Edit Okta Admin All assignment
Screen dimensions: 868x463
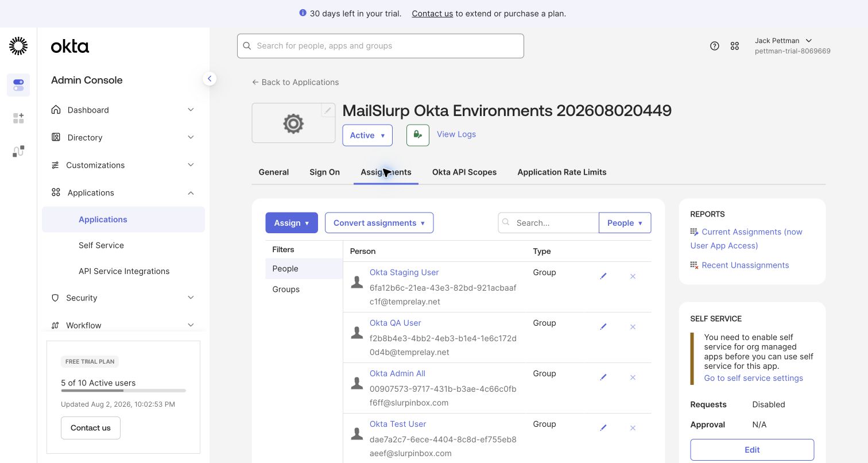click(603, 377)
